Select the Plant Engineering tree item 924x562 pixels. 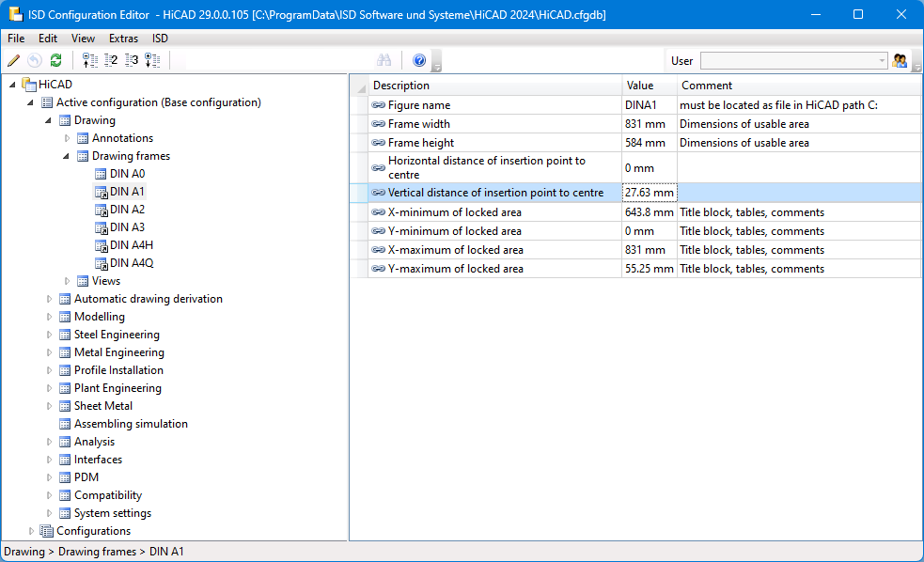point(117,388)
